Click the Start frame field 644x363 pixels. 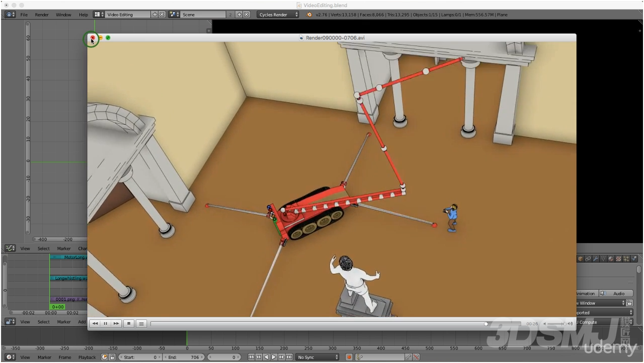click(x=140, y=357)
